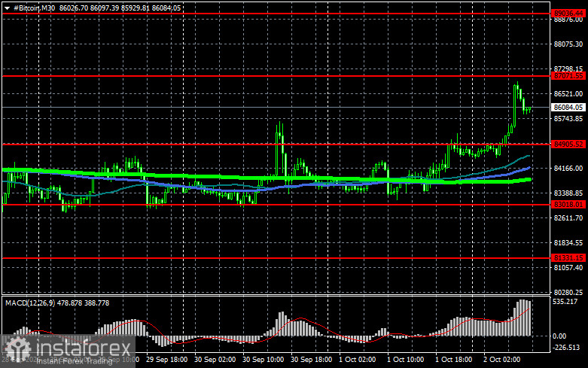Select the red level label 89036.44

[x=568, y=13]
